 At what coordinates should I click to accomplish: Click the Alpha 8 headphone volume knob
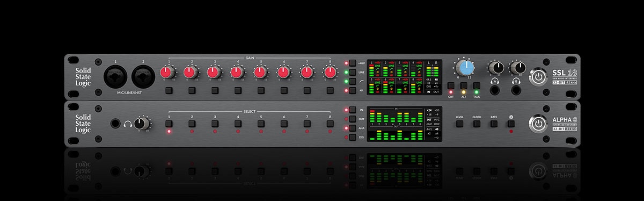142,124
